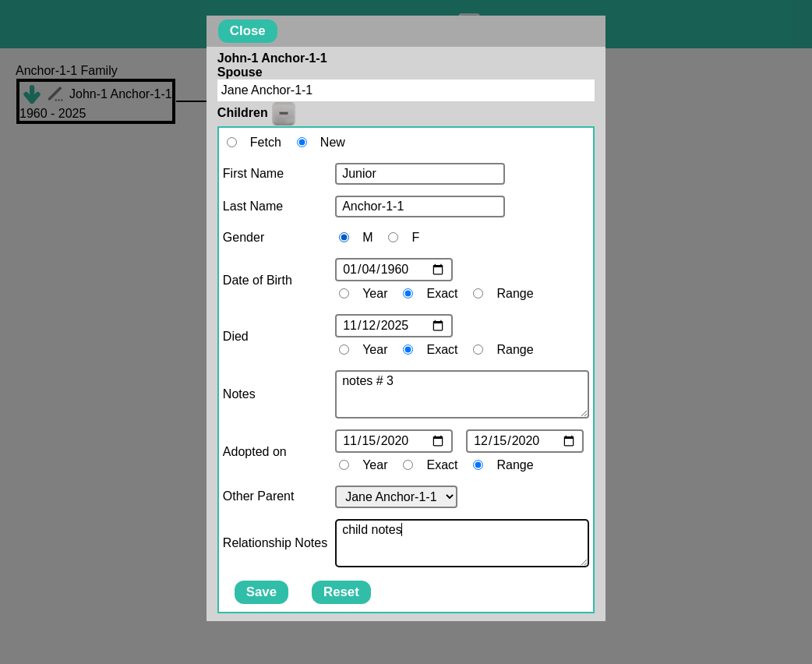The height and width of the screenshot is (664, 812).
Task: Select the Jane Anchor-1-1 spouse entry
Action: [405, 90]
